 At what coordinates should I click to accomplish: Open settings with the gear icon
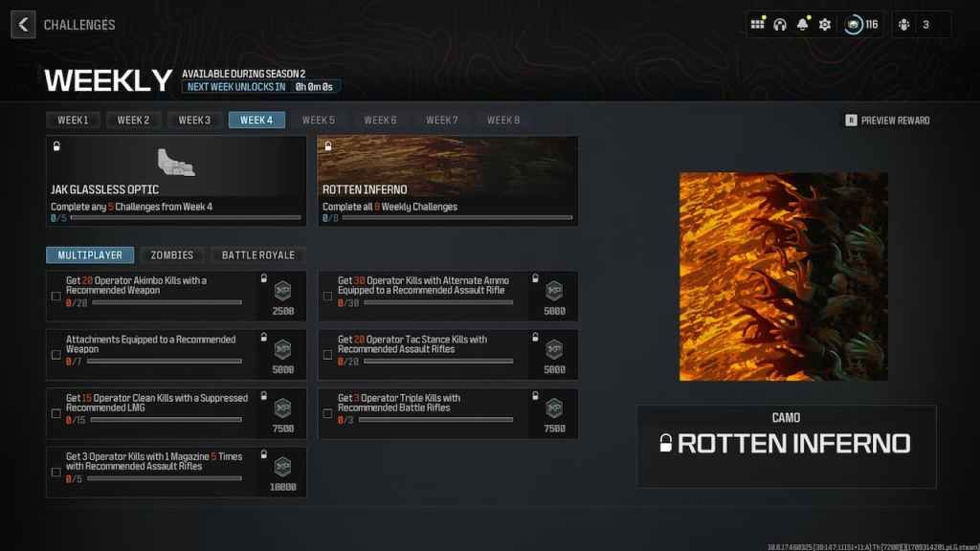pos(825,24)
